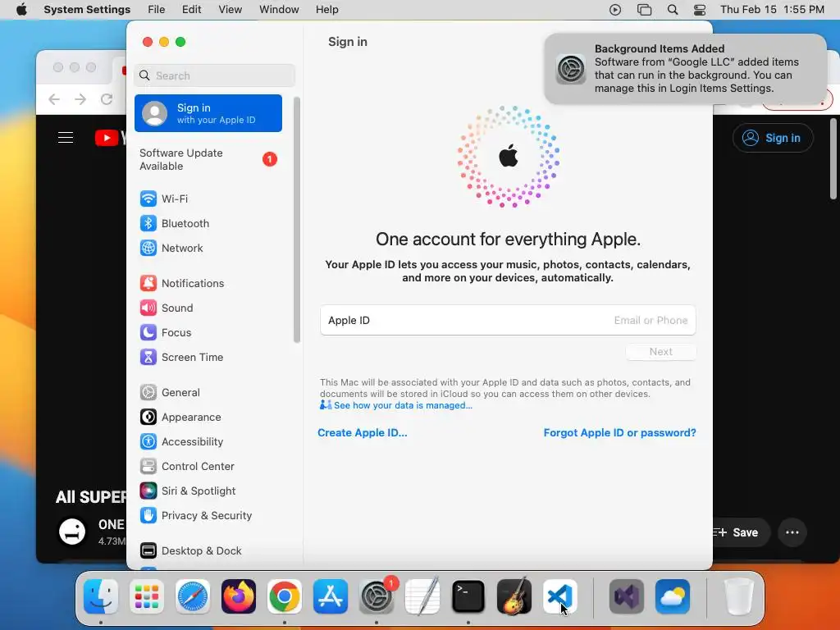
Task: Launch Visual Studio Code from the Dock
Action: (559, 596)
